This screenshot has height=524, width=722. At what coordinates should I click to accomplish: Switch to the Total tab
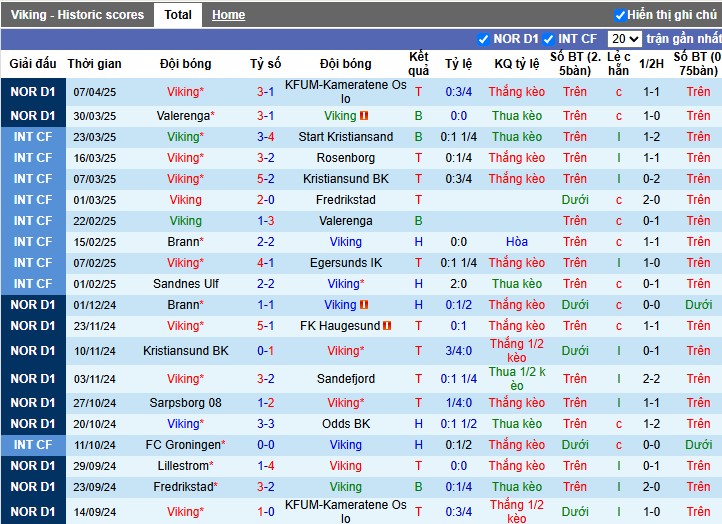(178, 15)
